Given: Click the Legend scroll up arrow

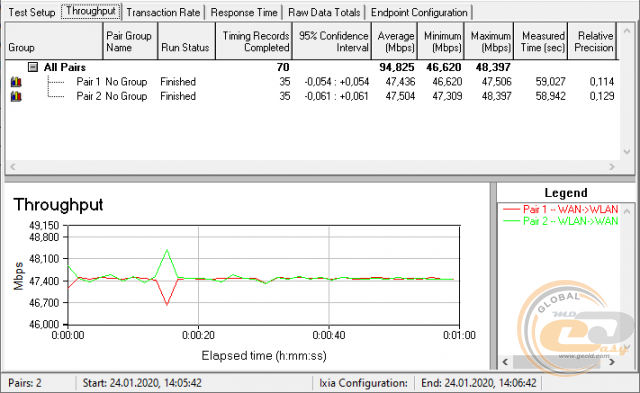Looking at the screenshot, I should click(x=627, y=211).
